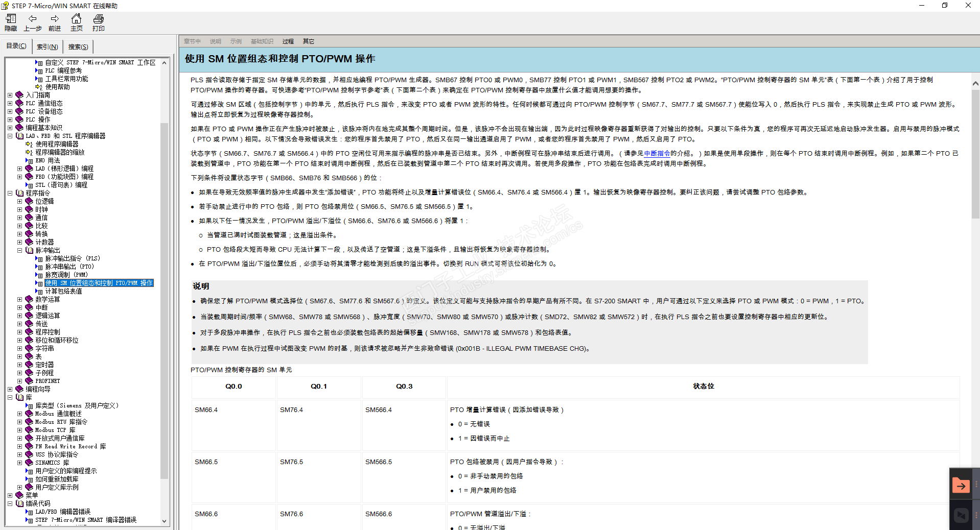Select the USS 协议库指令 tree row
Screen dimensions: 980x530
57,454
